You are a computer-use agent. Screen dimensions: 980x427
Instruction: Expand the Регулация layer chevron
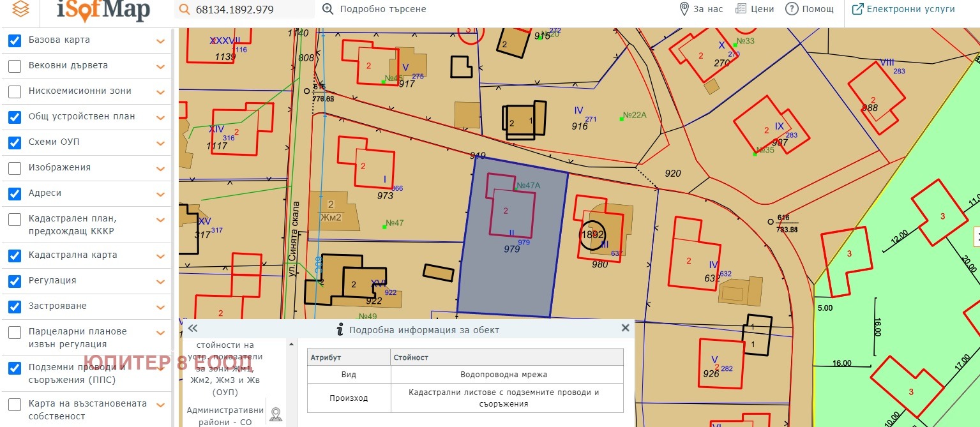160,281
